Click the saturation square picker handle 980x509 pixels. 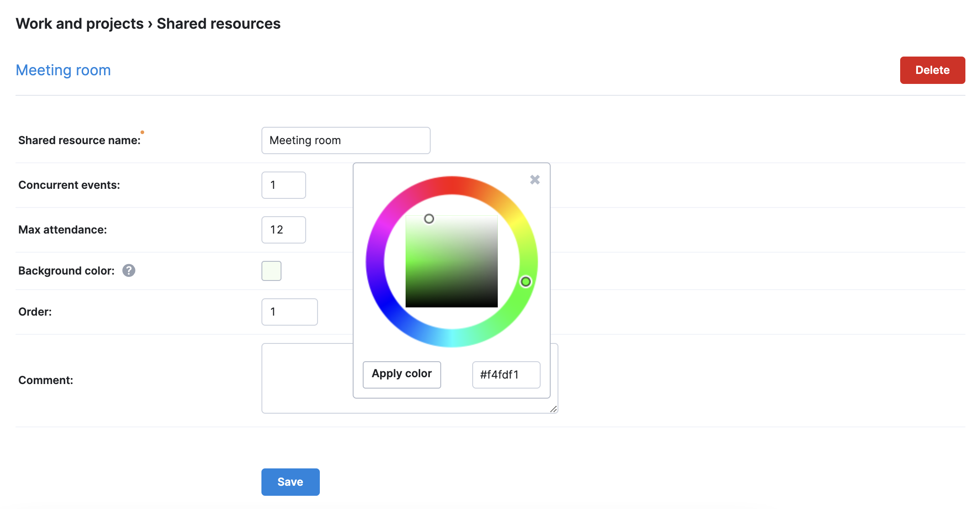pyautogui.click(x=429, y=219)
